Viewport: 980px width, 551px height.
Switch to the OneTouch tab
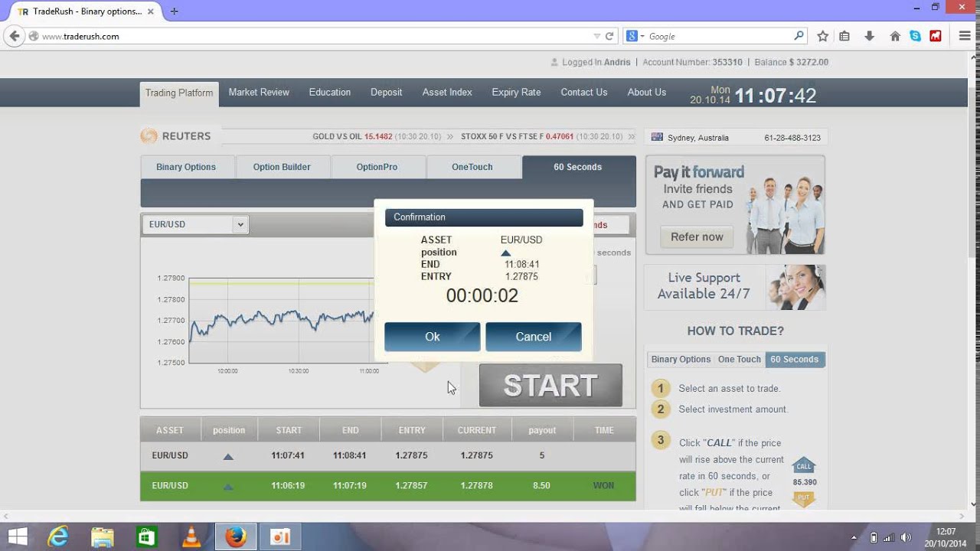[472, 167]
